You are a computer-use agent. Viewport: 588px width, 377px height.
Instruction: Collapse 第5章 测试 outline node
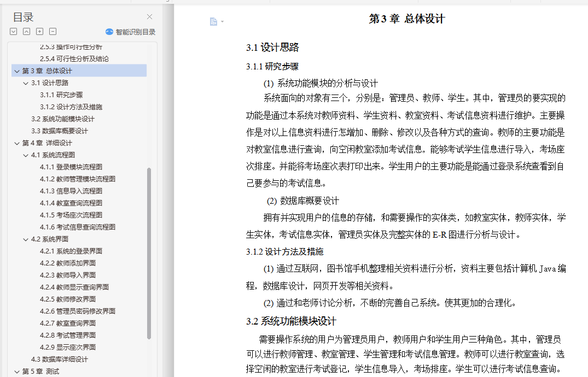coord(17,372)
